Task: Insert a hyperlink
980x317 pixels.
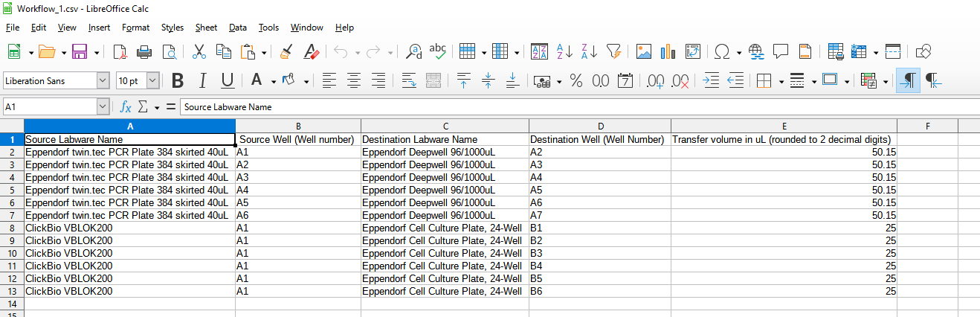Action: click(x=756, y=51)
